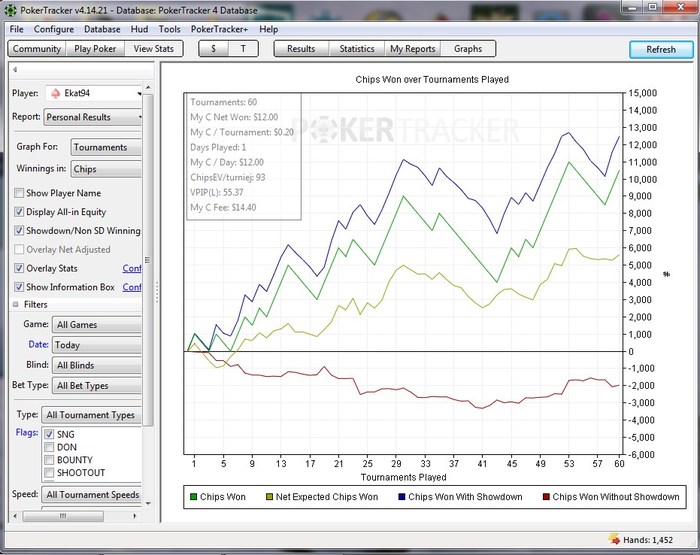Open the Help menu
The image size is (700, 555).
[269, 29]
